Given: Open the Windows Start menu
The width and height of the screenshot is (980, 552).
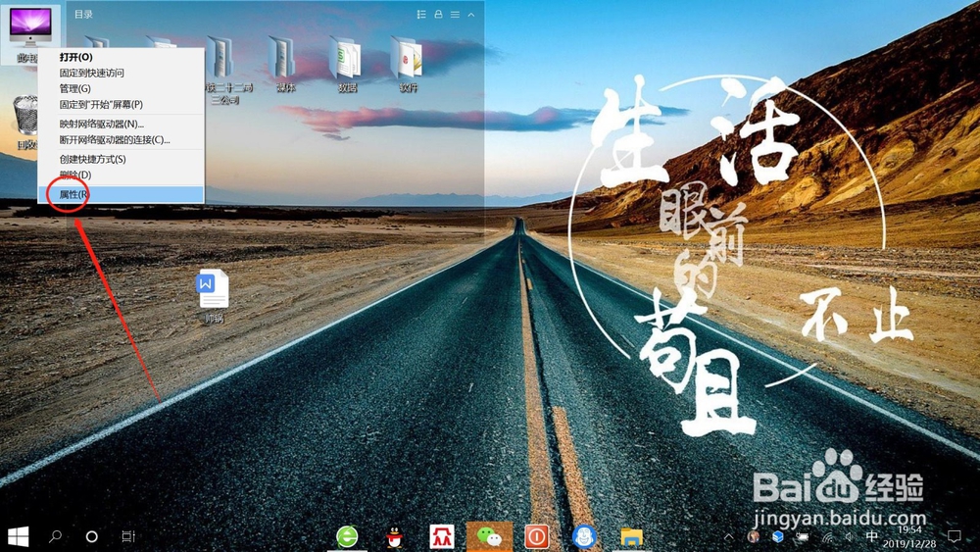Looking at the screenshot, I should [18, 536].
